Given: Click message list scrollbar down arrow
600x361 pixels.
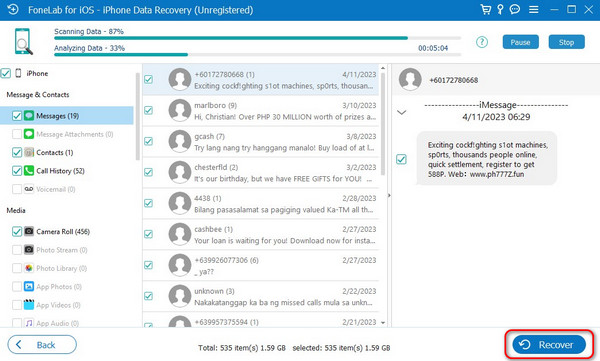Looking at the screenshot, I should (x=383, y=323).
